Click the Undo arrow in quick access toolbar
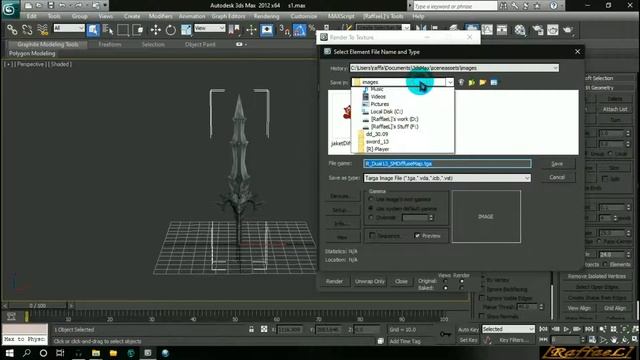The width and height of the screenshot is (640, 360). click(x=62, y=6)
